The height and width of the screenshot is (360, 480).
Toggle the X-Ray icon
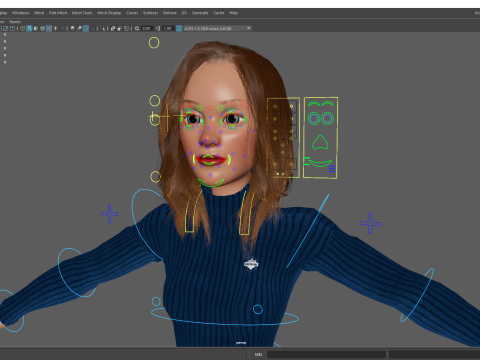pyautogui.click(x=113, y=28)
